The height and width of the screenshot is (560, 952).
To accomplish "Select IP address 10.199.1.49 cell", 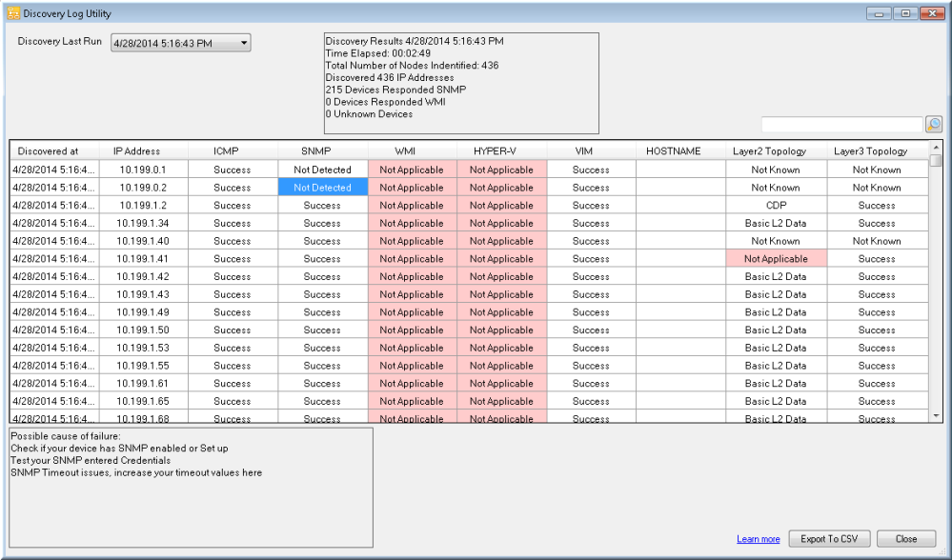I will 144,311.
